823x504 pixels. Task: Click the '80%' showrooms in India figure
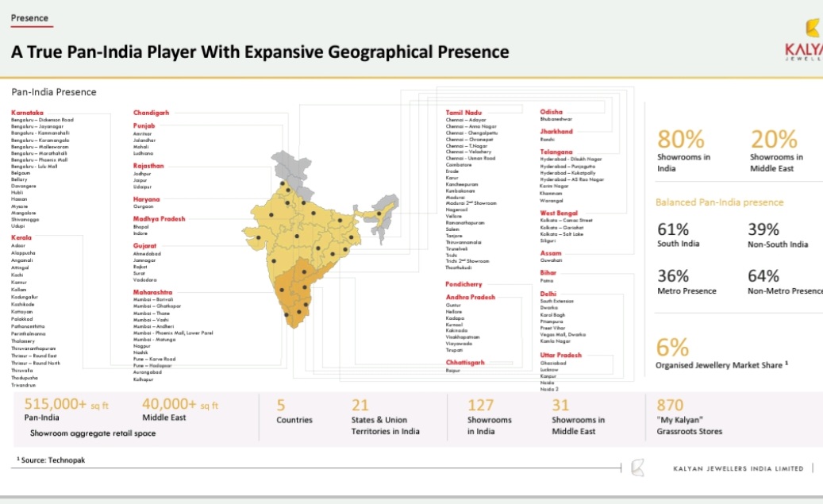681,140
